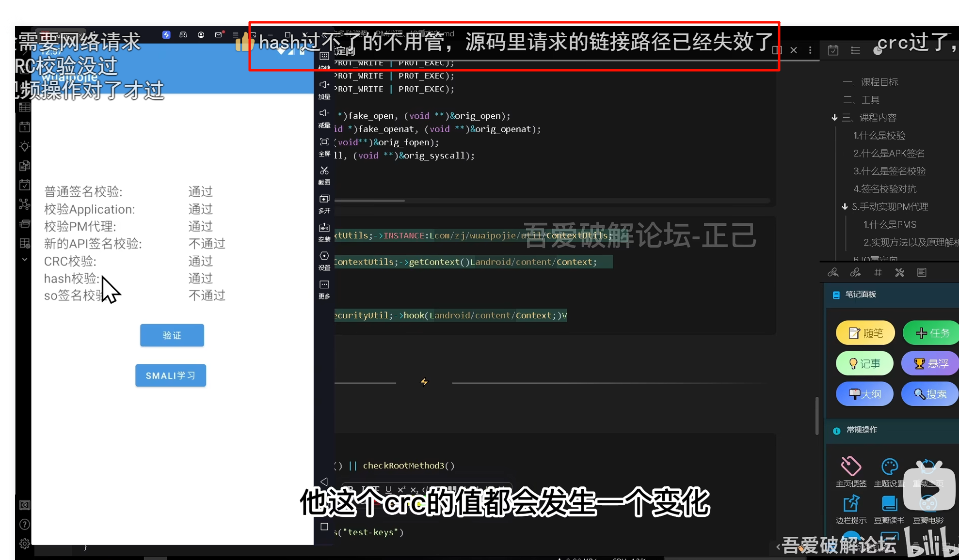Tap the Android recents square button
The height and width of the screenshot is (560, 959).
324,527
